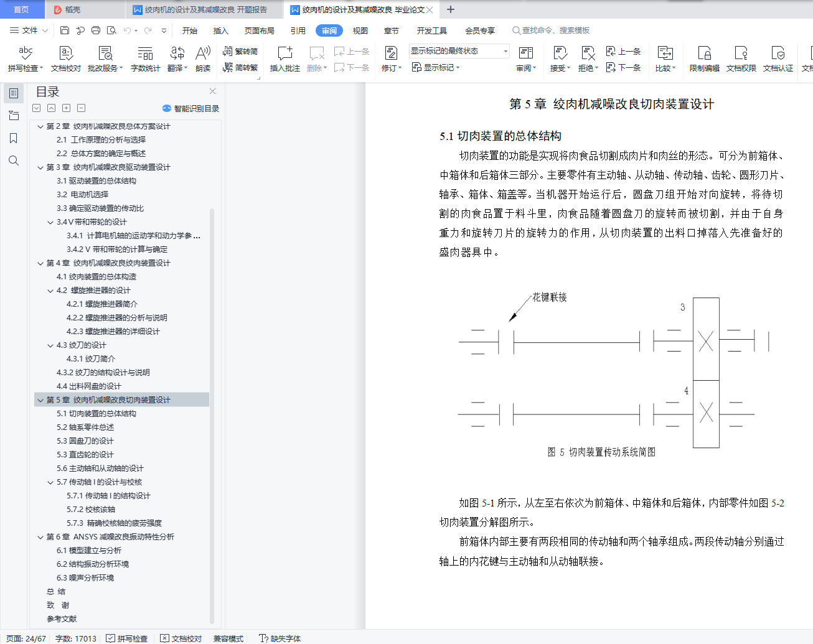Click 拼写检查 in the status bar
This screenshot has height=644, width=813.
click(x=127, y=638)
